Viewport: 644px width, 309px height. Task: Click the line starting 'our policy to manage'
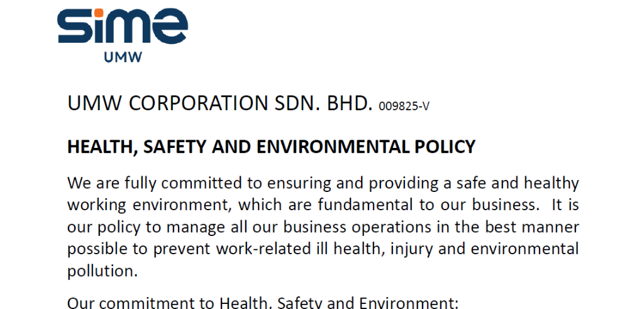(x=323, y=227)
